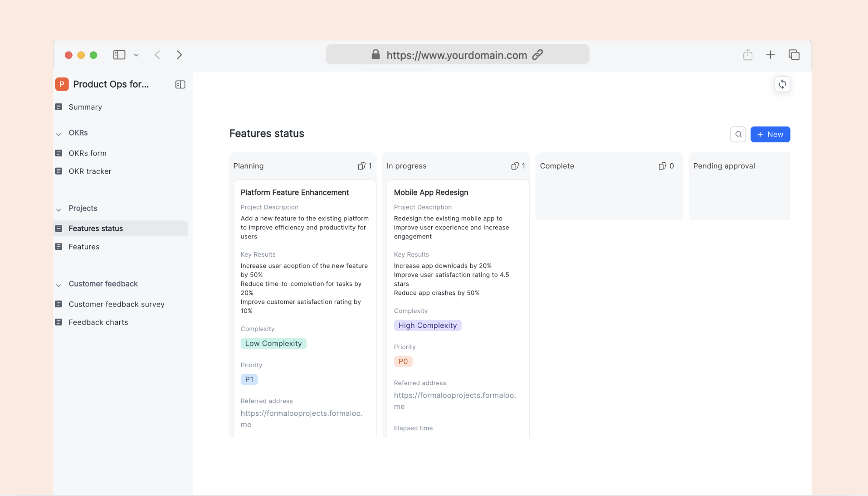Click the link icon beside the URL
The height and width of the screenshot is (496, 868).
point(537,54)
